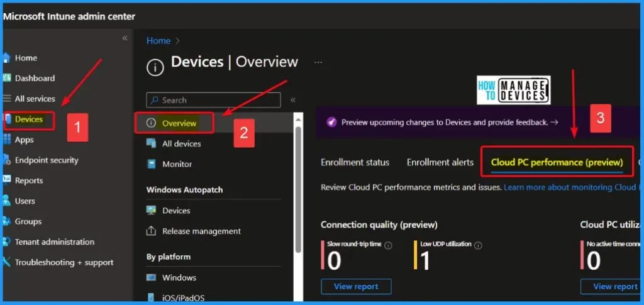Click the Slow round-trip time count 0
This screenshot has width=644, height=305.
coord(334,262)
